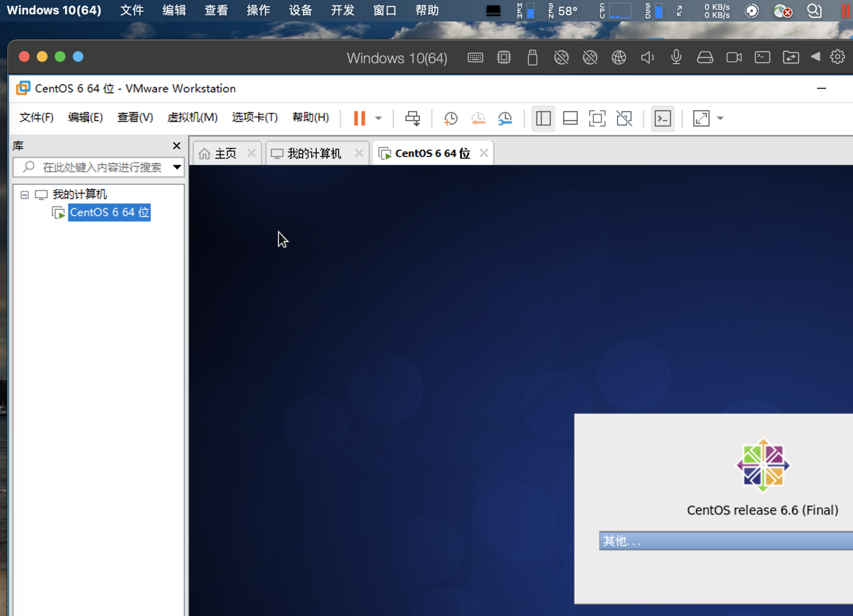
Task: Click the USB device icon
Action: [x=532, y=57]
